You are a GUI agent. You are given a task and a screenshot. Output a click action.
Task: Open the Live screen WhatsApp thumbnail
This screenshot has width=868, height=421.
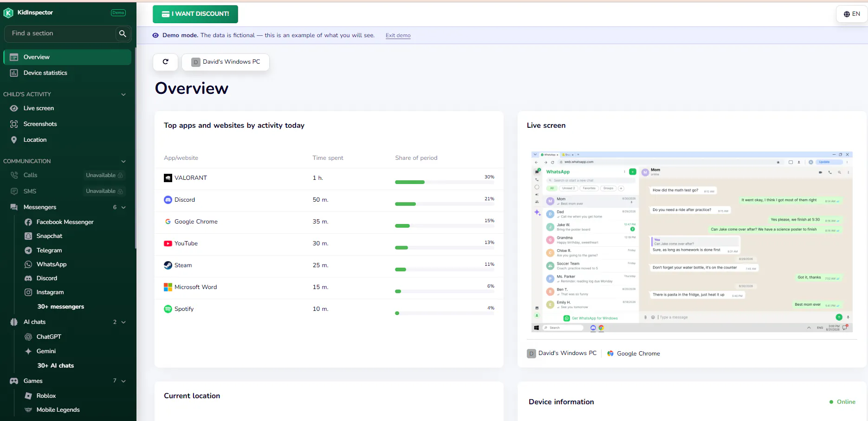point(692,242)
